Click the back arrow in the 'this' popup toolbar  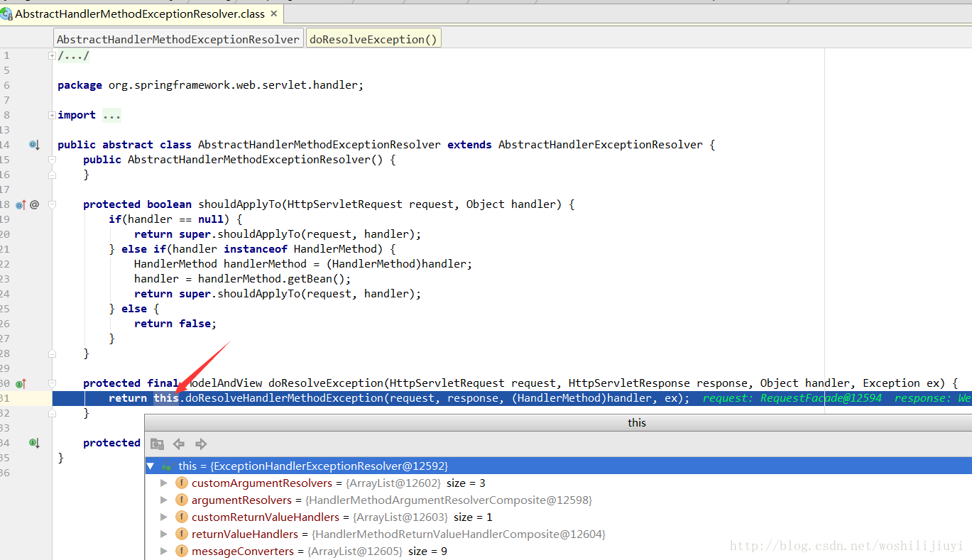(x=179, y=444)
